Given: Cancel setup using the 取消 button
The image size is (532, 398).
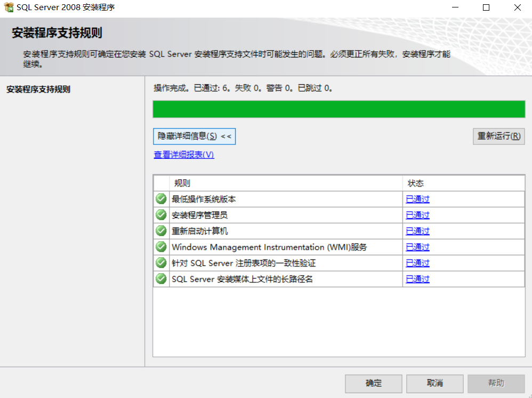Looking at the screenshot, I should [434, 383].
